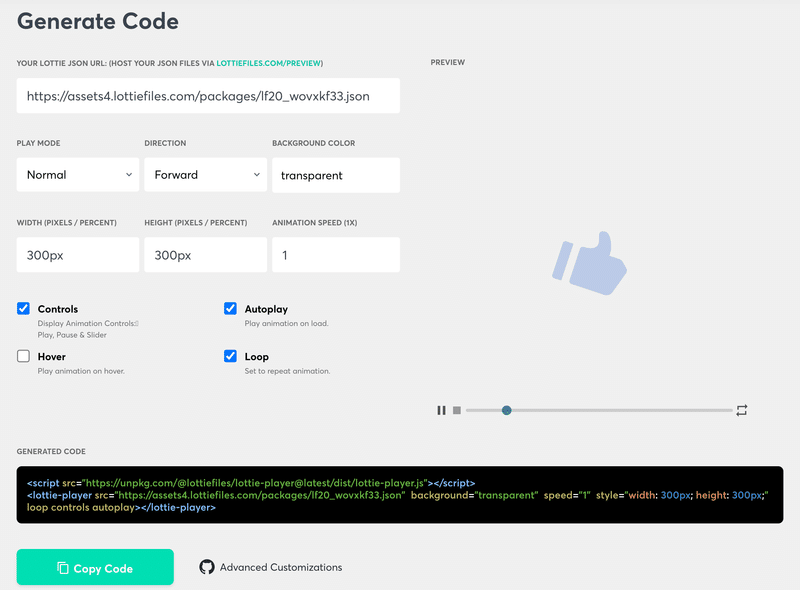Click the 'Play animation on hover.' description
The height and width of the screenshot is (590, 800).
(81, 371)
